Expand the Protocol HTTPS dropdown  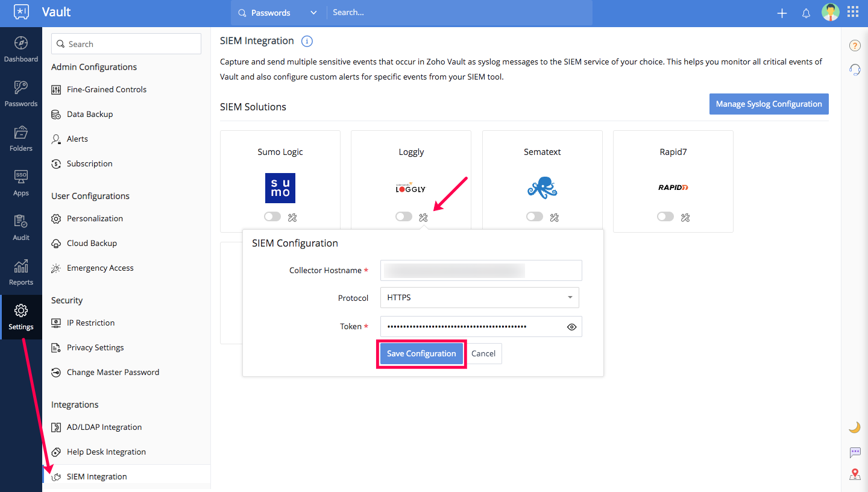tap(480, 298)
